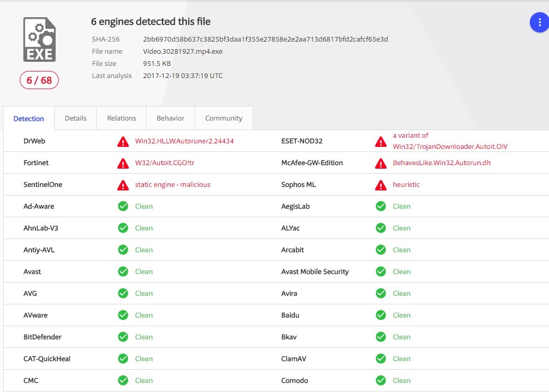Click the file name Video.30281927.mp4.exe
The width and height of the screenshot is (549, 392).
(x=183, y=51)
